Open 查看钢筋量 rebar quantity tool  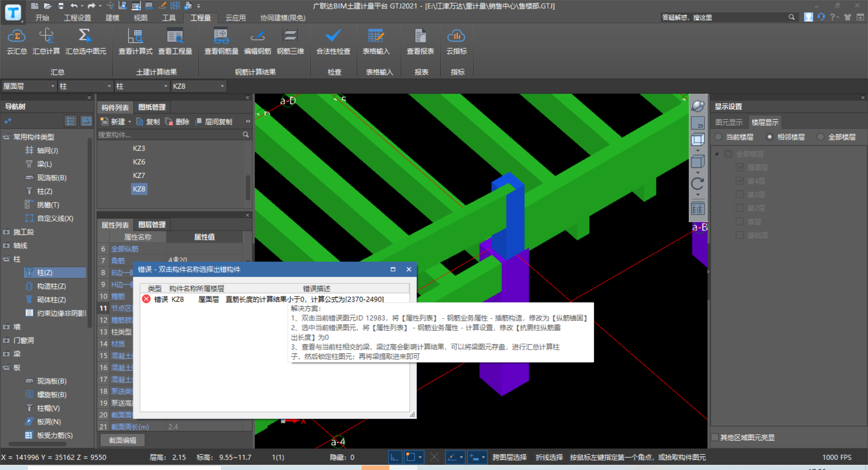coord(221,41)
